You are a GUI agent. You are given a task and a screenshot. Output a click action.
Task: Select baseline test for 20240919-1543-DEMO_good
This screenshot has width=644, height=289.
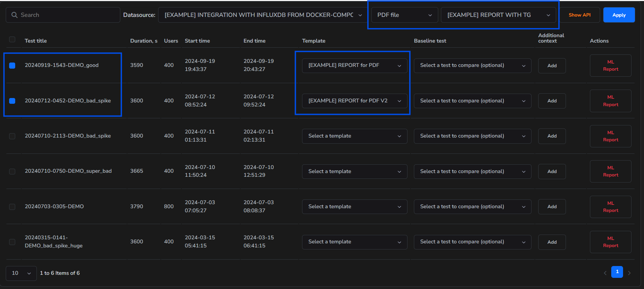(472, 66)
